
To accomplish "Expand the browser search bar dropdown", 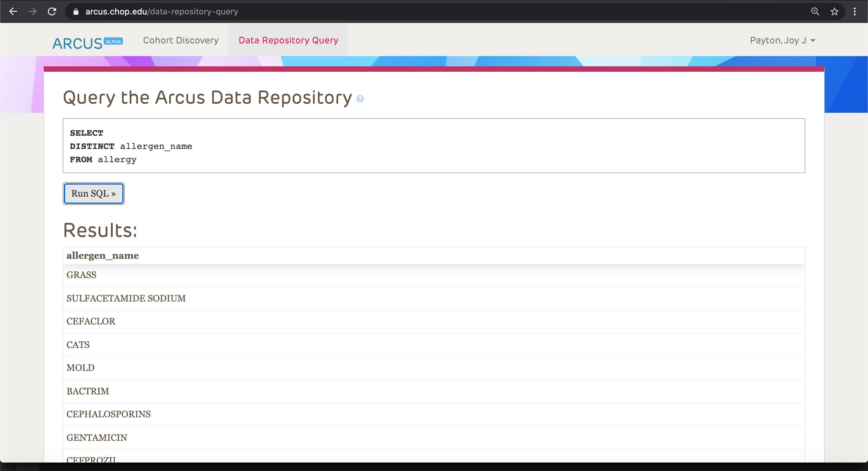I will pos(815,11).
